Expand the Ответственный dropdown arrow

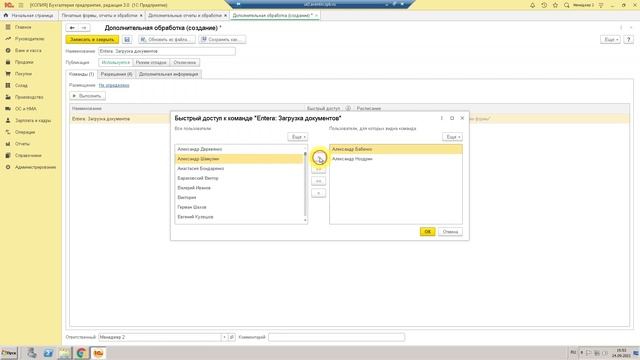[x=224, y=337]
